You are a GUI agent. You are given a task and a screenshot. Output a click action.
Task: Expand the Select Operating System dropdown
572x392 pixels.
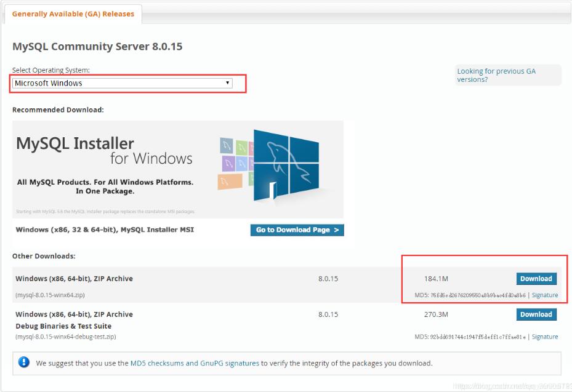point(122,83)
